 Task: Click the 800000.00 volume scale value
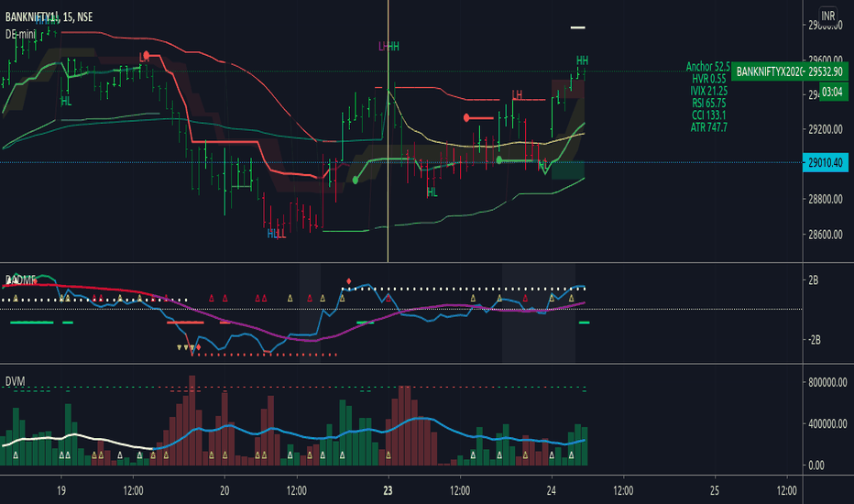click(827, 382)
